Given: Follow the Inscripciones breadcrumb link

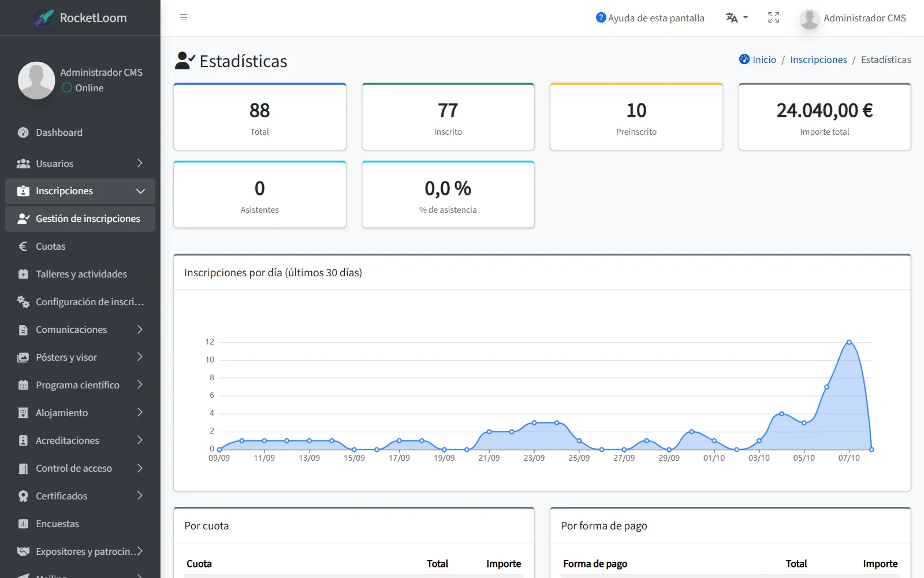Looking at the screenshot, I should (818, 60).
